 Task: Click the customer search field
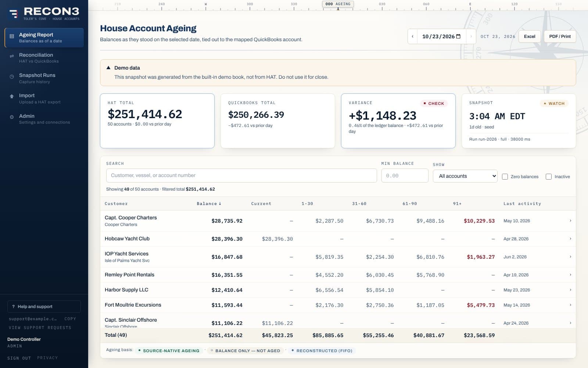pyautogui.click(x=241, y=176)
